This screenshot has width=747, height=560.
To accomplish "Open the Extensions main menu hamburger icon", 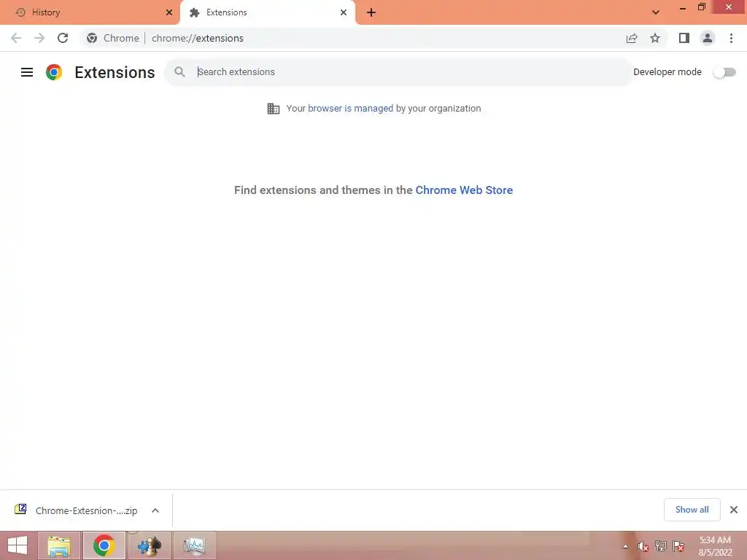I will click(x=27, y=72).
